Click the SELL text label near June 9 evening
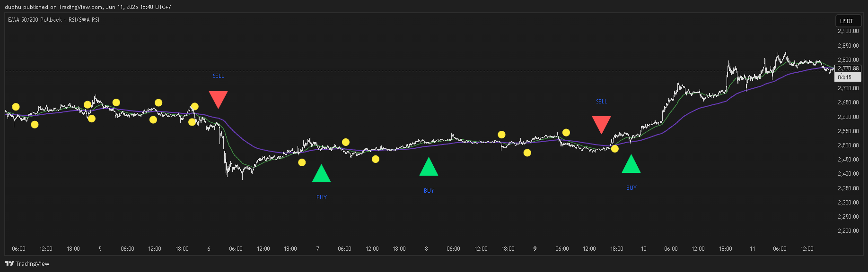Viewport: 868px width, 272px height. click(x=602, y=102)
